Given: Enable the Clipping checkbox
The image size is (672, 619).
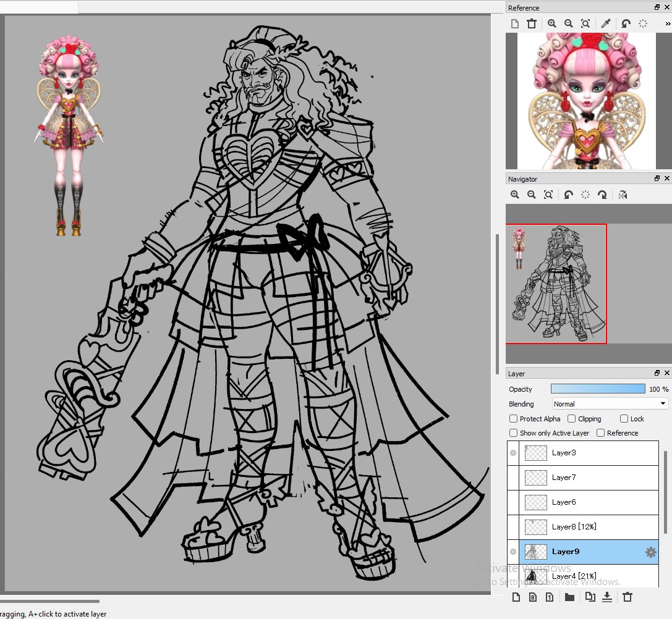Looking at the screenshot, I should (x=571, y=418).
